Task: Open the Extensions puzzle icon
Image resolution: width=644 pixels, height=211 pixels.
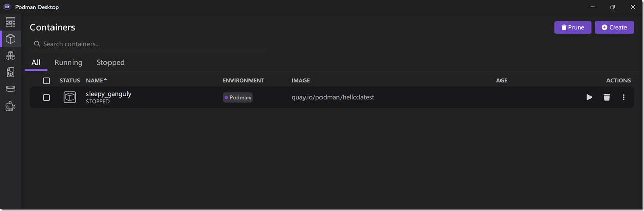Action: pos(10,106)
